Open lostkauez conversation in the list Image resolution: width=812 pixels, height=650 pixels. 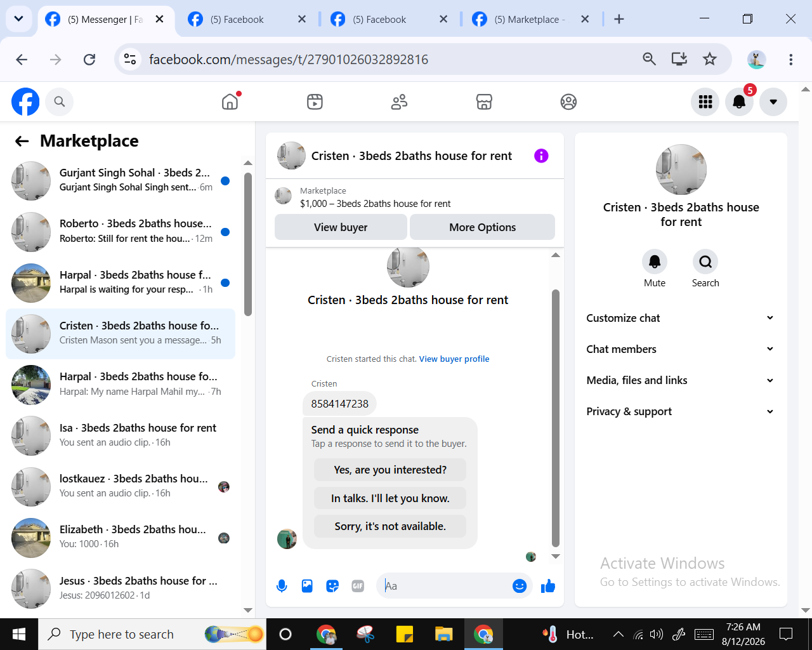point(121,486)
